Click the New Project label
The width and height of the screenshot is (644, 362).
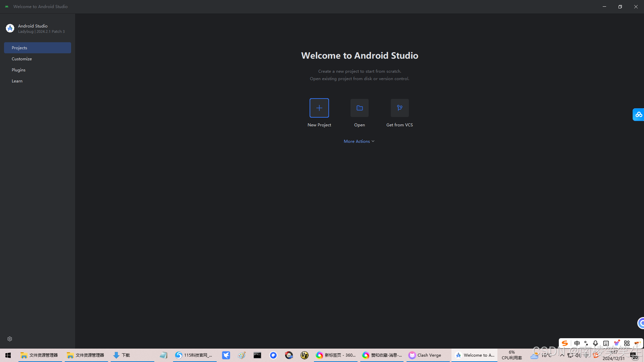[319, 125]
